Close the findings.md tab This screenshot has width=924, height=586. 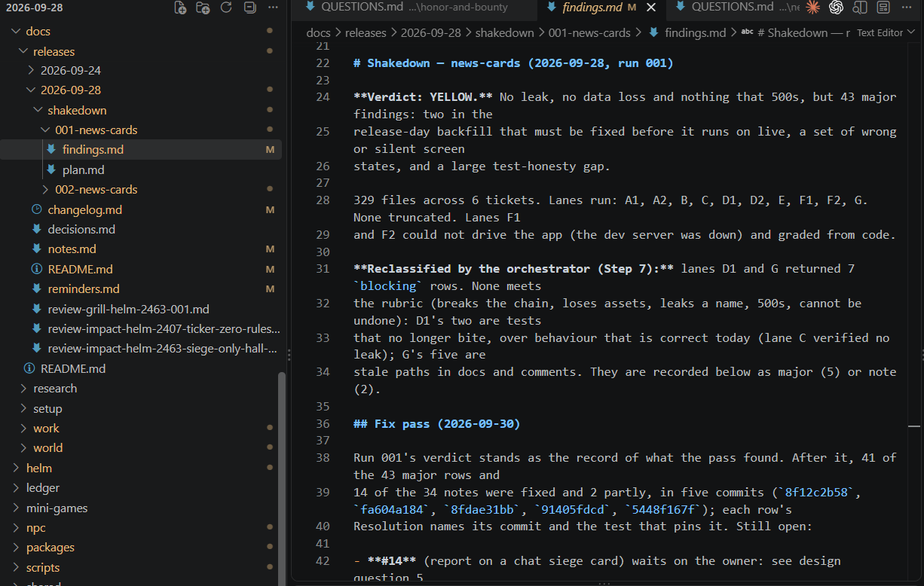point(651,8)
